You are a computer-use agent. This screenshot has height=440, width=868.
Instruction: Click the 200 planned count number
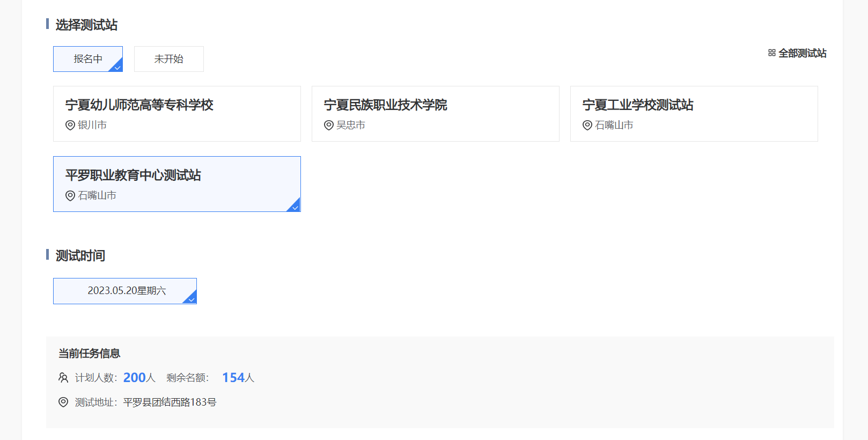tap(135, 378)
